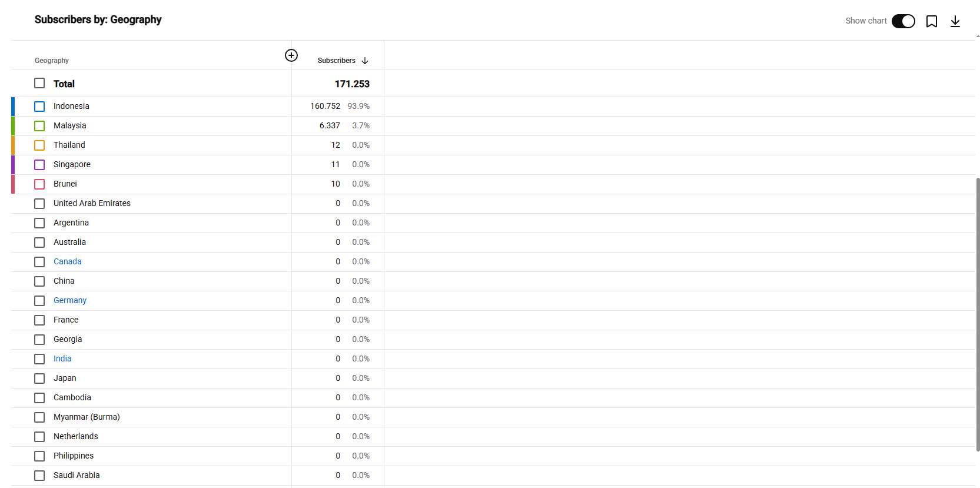Image resolution: width=980 pixels, height=488 pixels.
Task: Enable the orange Thailand checkbox
Action: tap(39, 145)
